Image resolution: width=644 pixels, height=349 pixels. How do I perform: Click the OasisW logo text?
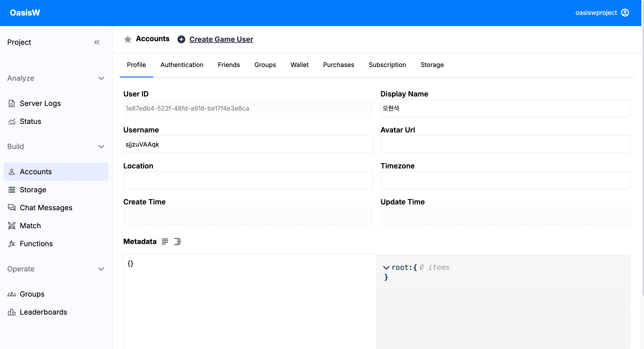[25, 13]
